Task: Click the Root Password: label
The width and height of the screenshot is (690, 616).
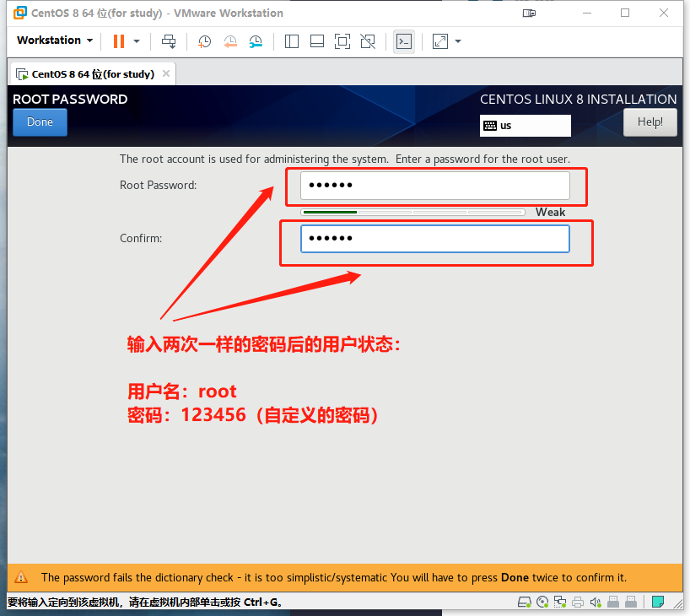Action: pos(158,186)
